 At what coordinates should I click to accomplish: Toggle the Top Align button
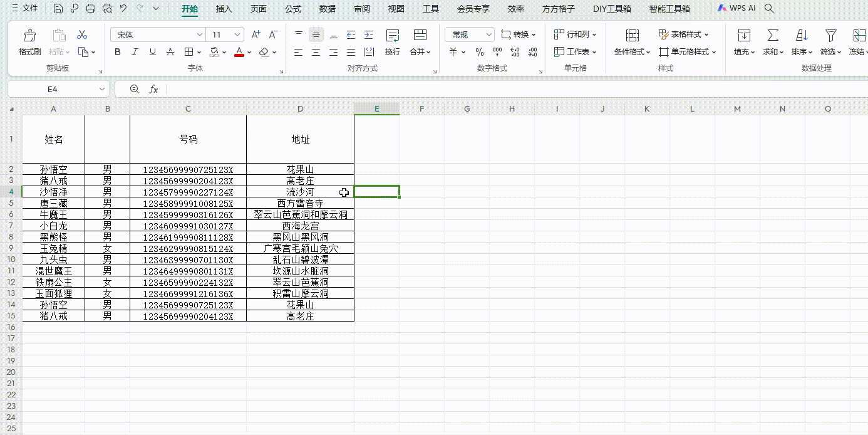tap(299, 34)
